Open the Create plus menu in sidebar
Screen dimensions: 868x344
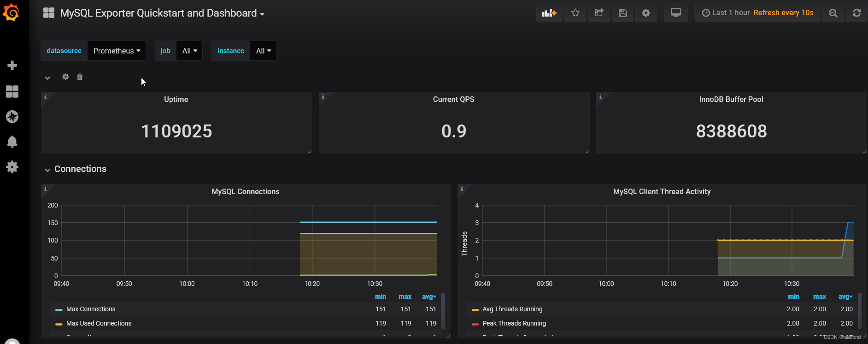(12, 65)
